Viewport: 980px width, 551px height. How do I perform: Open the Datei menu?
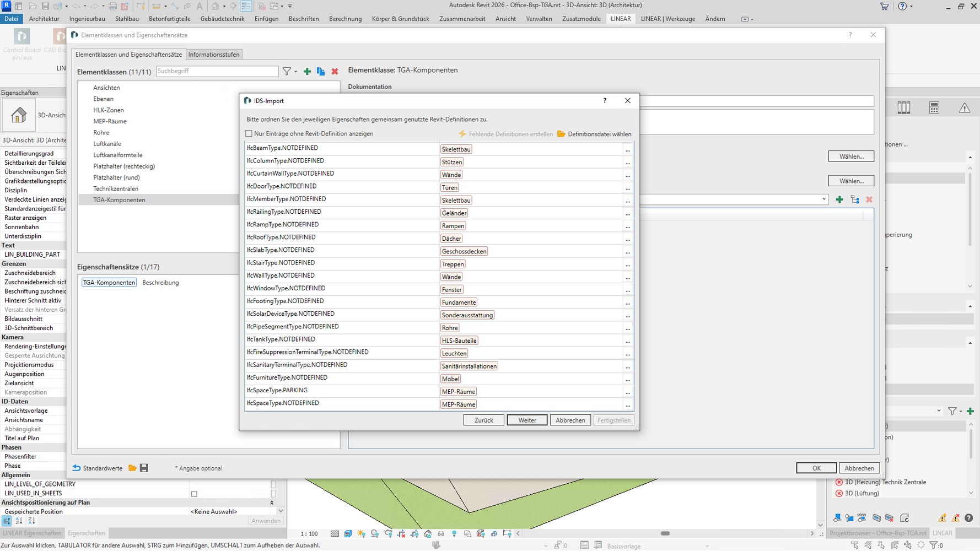[x=12, y=19]
